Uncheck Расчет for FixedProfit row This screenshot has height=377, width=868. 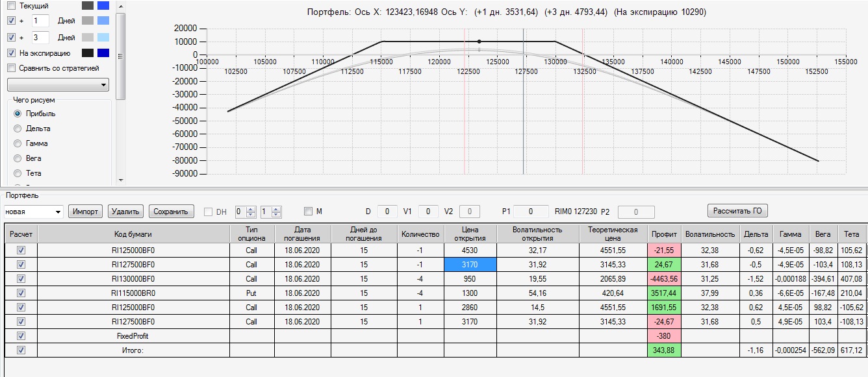(21, 335)
